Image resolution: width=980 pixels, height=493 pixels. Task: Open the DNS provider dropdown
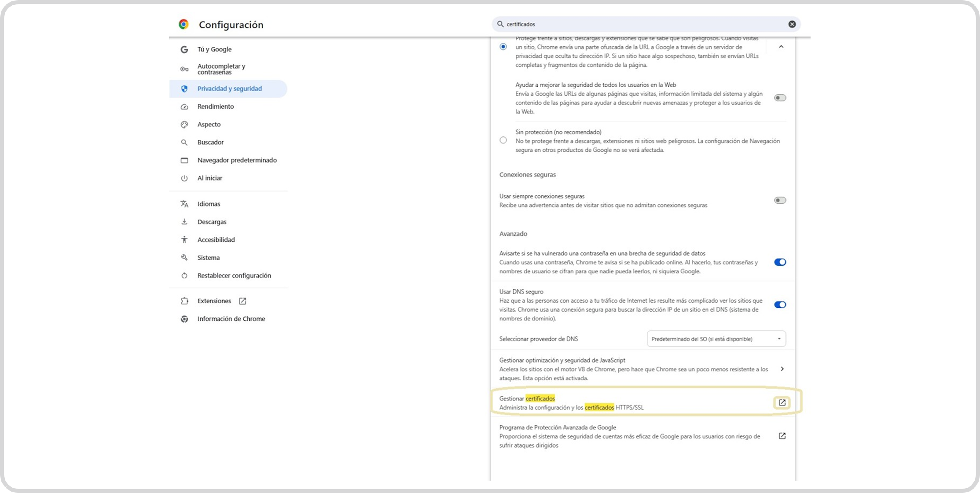click(716, 339)
